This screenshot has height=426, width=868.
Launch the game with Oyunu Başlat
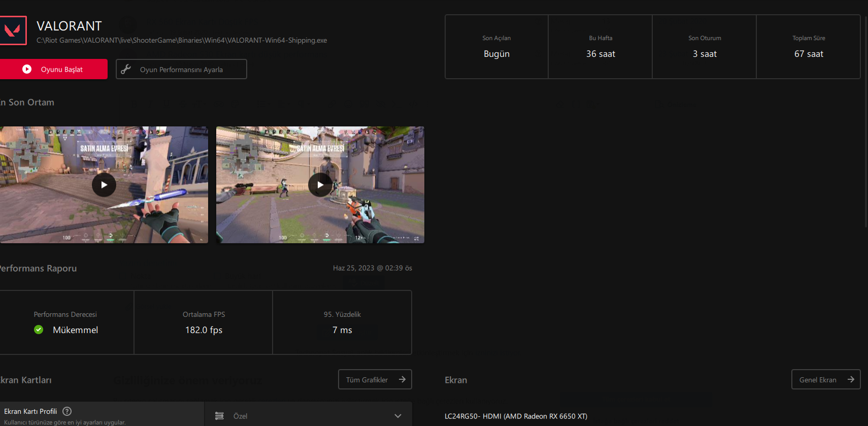[53, 69]
